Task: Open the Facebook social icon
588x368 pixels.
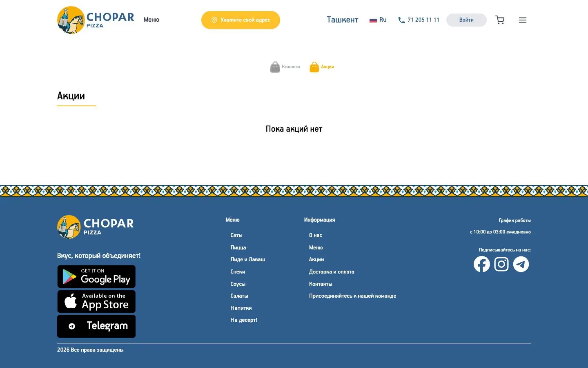Action: [x=482, y=264]
